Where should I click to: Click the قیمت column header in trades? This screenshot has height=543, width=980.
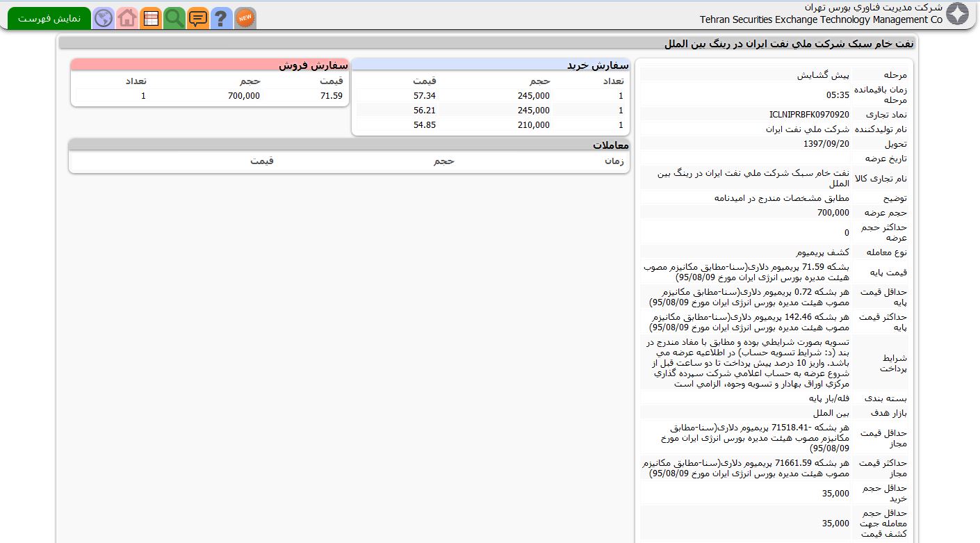pyautogui.click(x=262, y=161)
